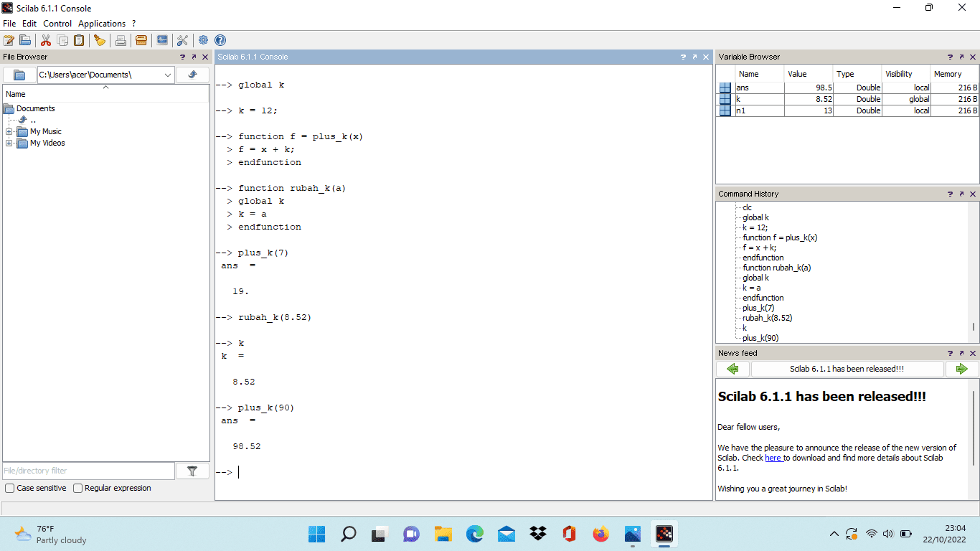Open the Windows Start menu

tap(316, 534)
